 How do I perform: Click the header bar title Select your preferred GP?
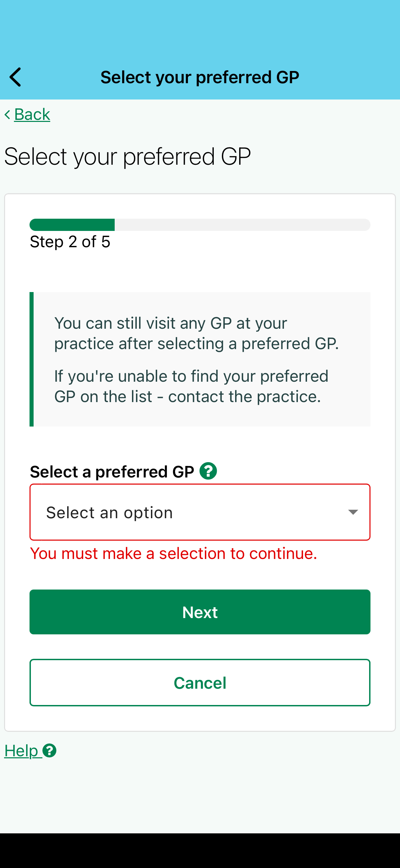click(200, 77)
